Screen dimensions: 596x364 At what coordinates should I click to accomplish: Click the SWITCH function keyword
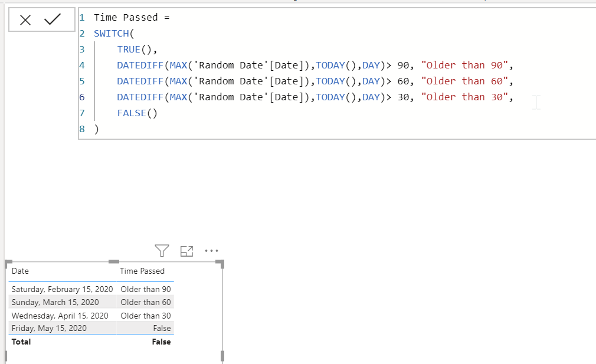pyautogui.click(x=112, y=34)
